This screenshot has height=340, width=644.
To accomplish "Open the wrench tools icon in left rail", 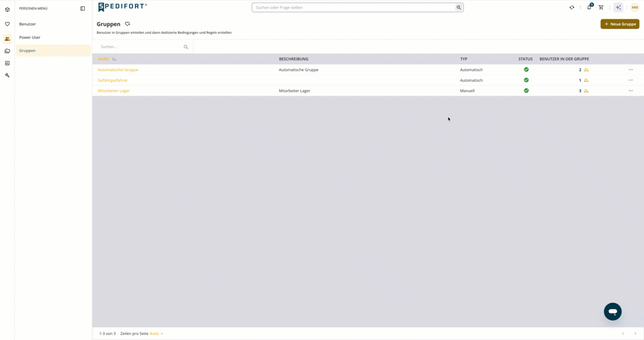I will [x=7, y=75].
